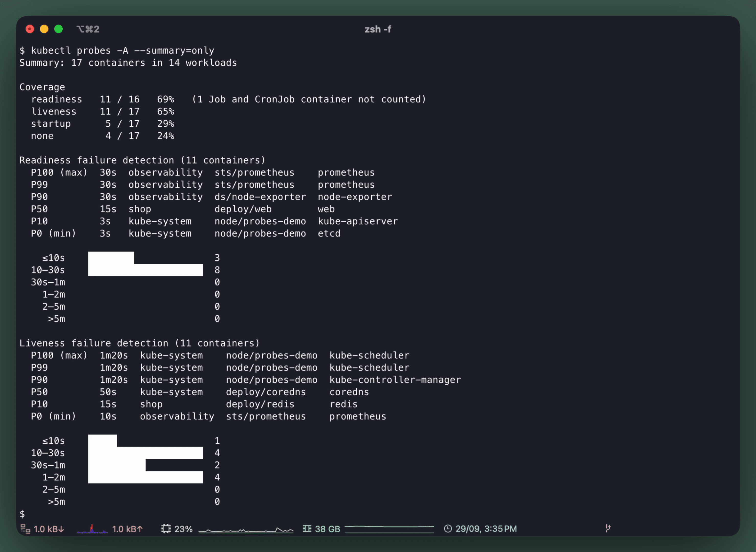Click the '1.0 kB↑' upload rate
This screenshot has width=756, height=552.
tap(127, 529)
